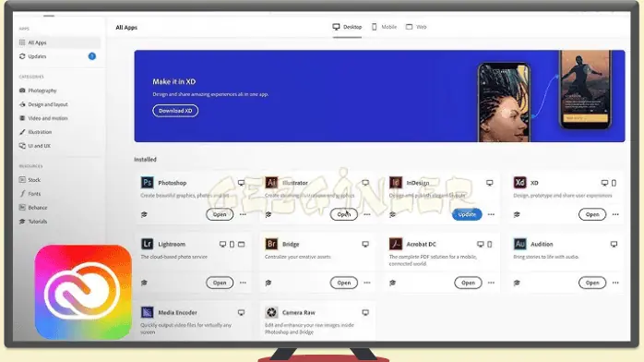Click the Creative Cloud rainbow logo

(x=83, y=292)
